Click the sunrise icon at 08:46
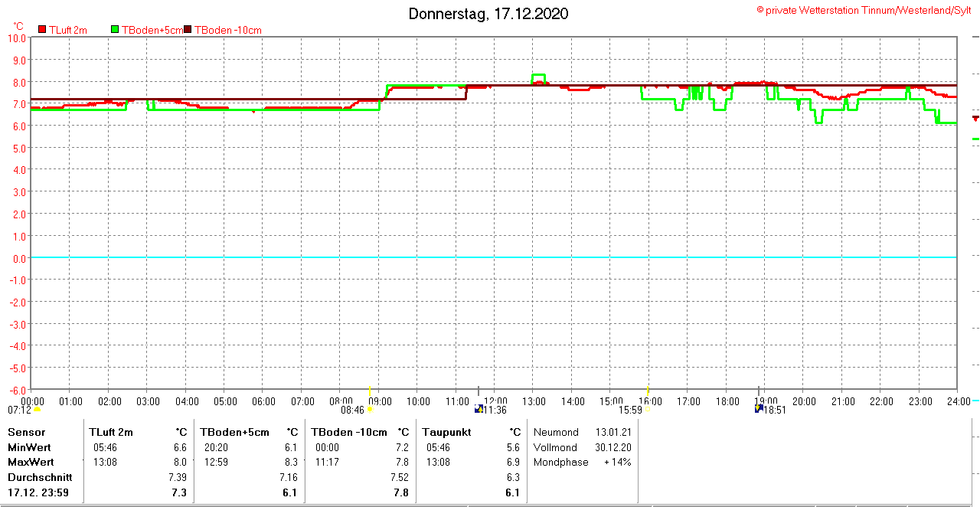This screenshot has height=507, width=980. tap(369, 409)
